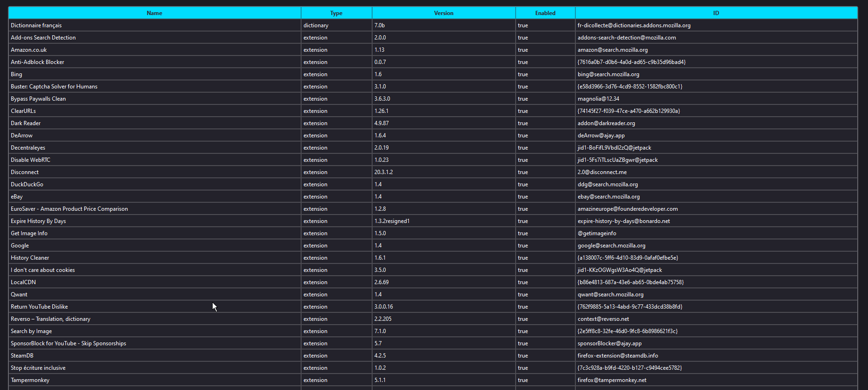The height and width of the screenshot is (390, 868).
Task: Click the 'dictionary' type cell
Action: 336,25
